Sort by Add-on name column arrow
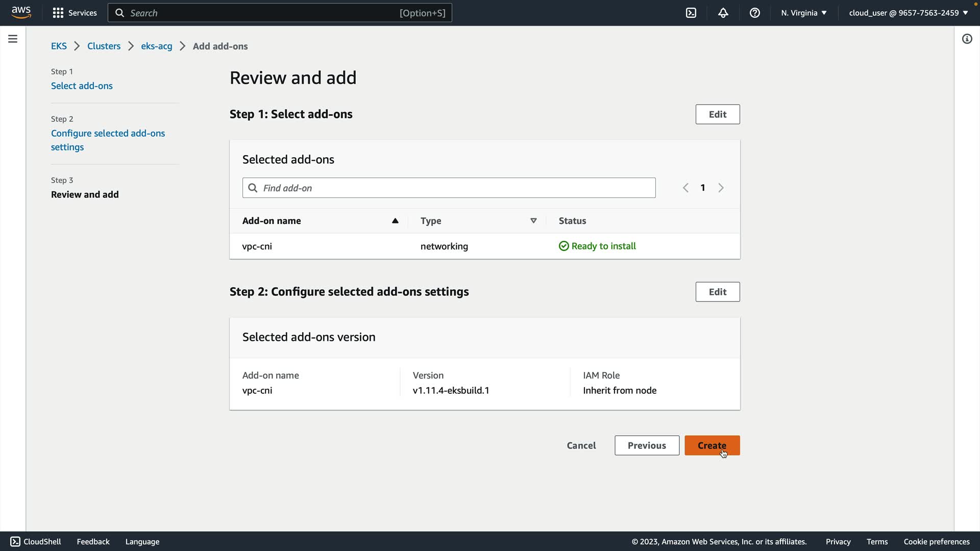980x551 pixels. 395,220
